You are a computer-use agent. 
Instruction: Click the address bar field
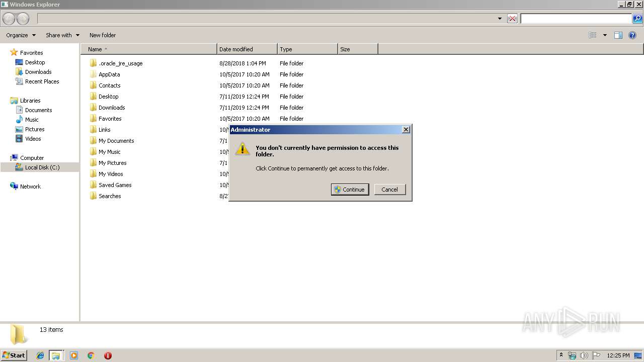point(266,19)
